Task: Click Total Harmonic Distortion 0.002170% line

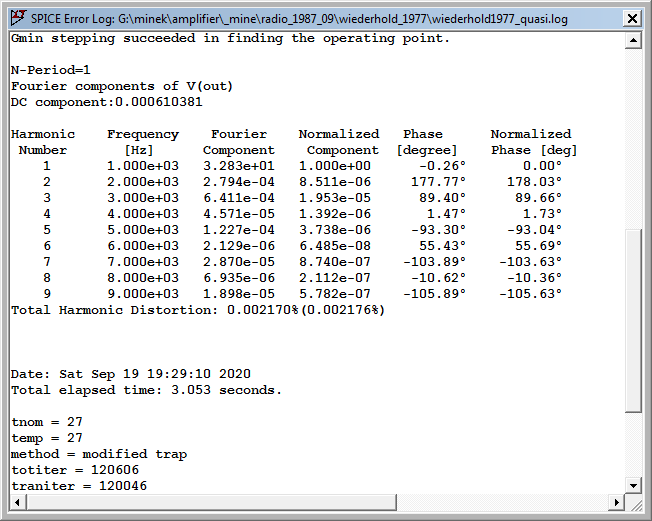Action: point(198,310)
